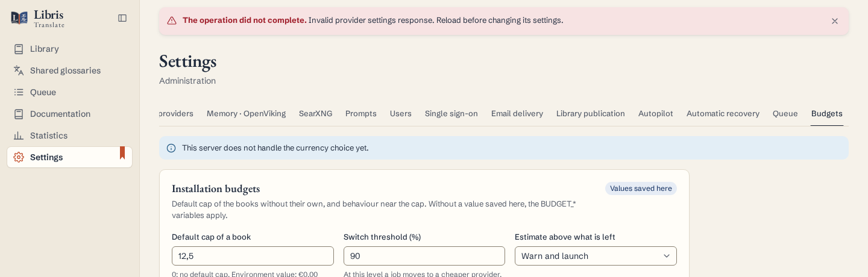This screenshot has height=277, width=868.
Task: Click the warning triangle icon in alert
Action: pos(172,20)
